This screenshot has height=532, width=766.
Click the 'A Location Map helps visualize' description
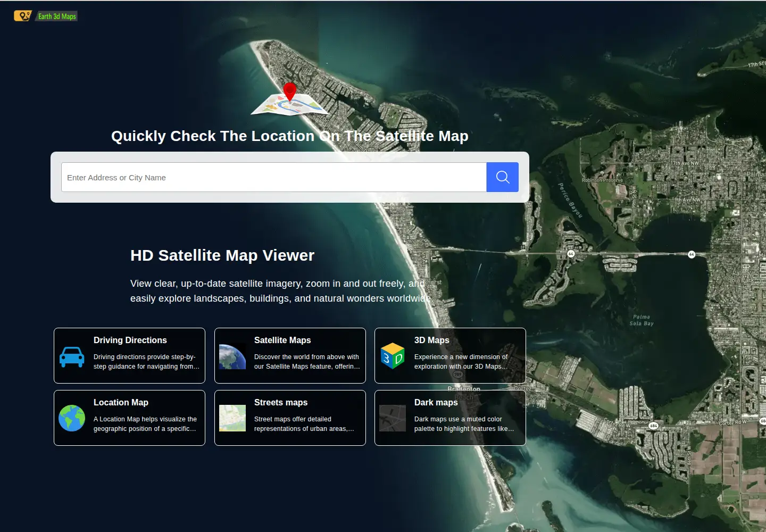[145, 424]
